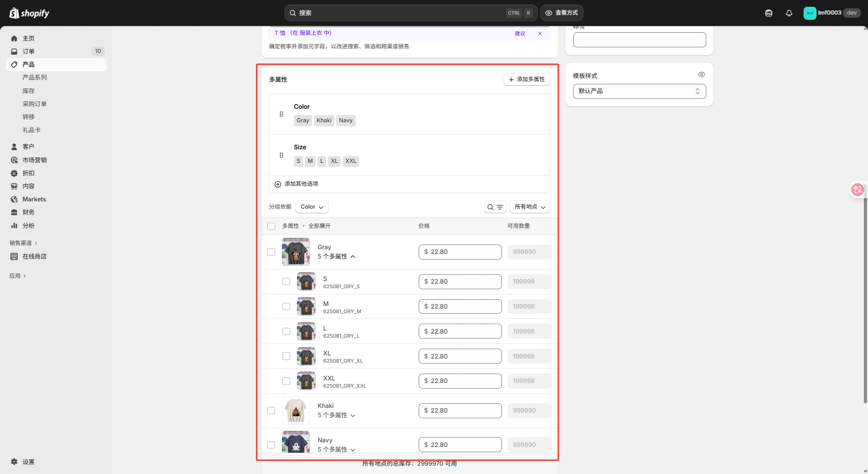Open the 所有地点 locations dropdown

(529, 207)
